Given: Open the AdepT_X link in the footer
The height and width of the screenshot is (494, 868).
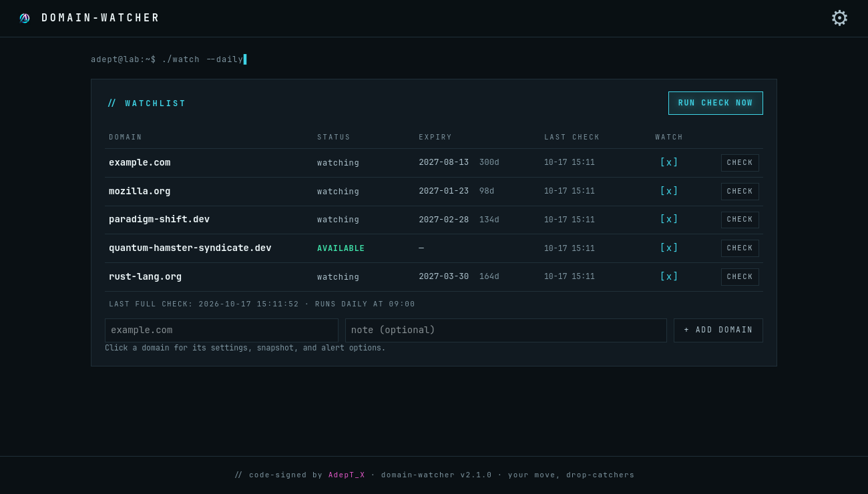Looking at the screenshot, I should [347, 475].
